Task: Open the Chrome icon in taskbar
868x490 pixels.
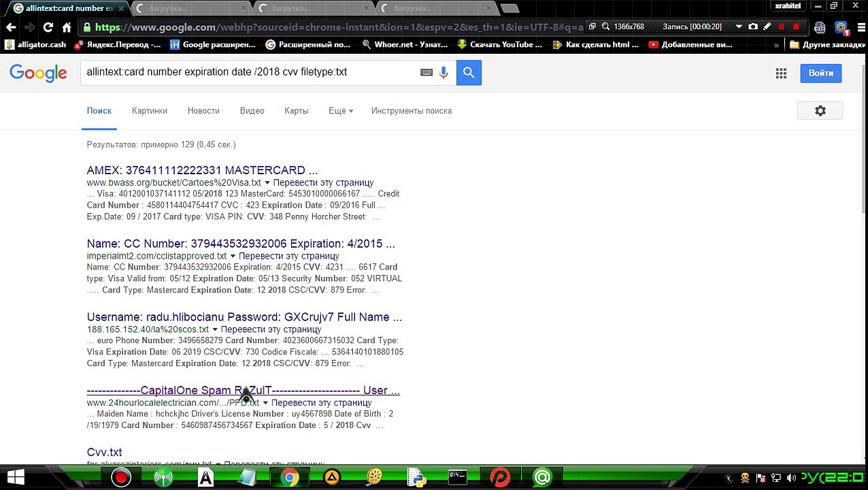Action: pos(290,478)
